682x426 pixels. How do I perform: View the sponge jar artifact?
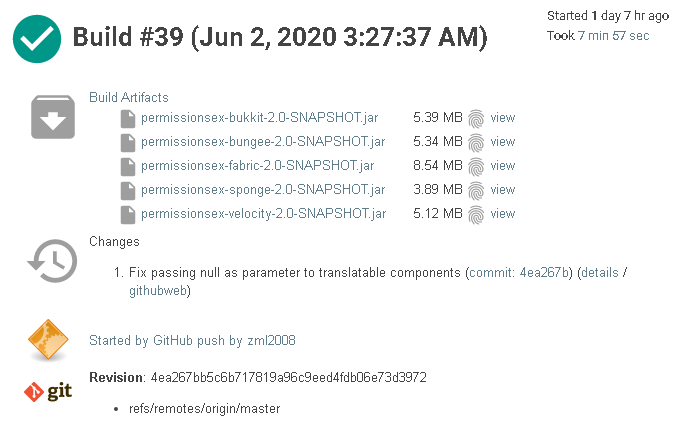(x=503, y=190)
